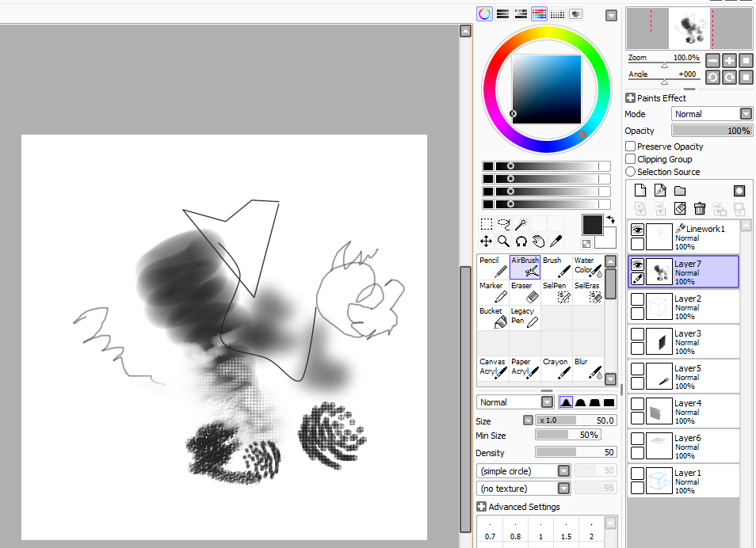
Task: Select the Canvas Acryl brush
Action: (493, 368)
